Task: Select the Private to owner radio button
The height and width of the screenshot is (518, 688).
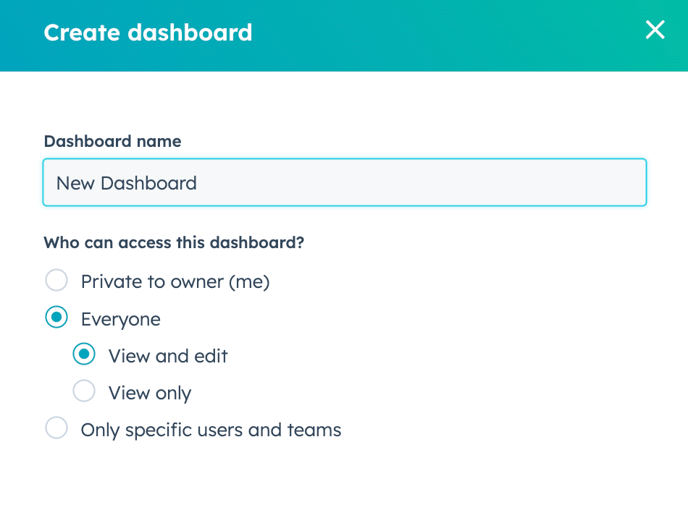Action: point(57,280)
